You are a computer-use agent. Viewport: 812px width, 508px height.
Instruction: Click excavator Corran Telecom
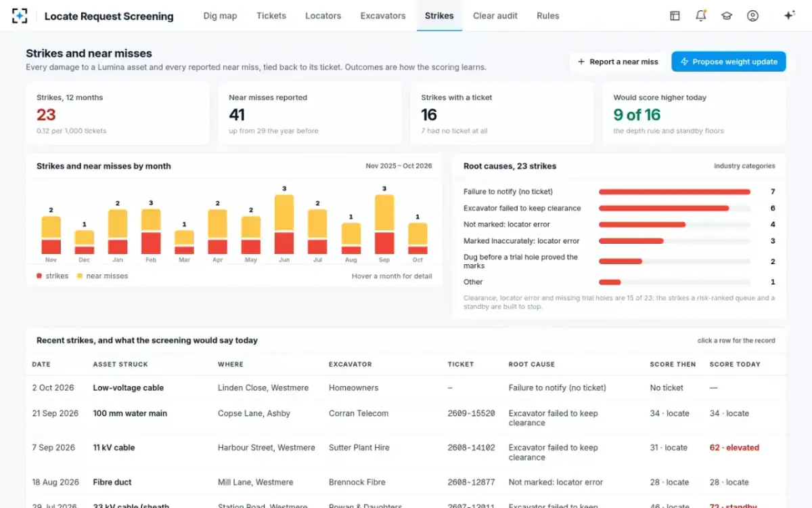[359, 413]
